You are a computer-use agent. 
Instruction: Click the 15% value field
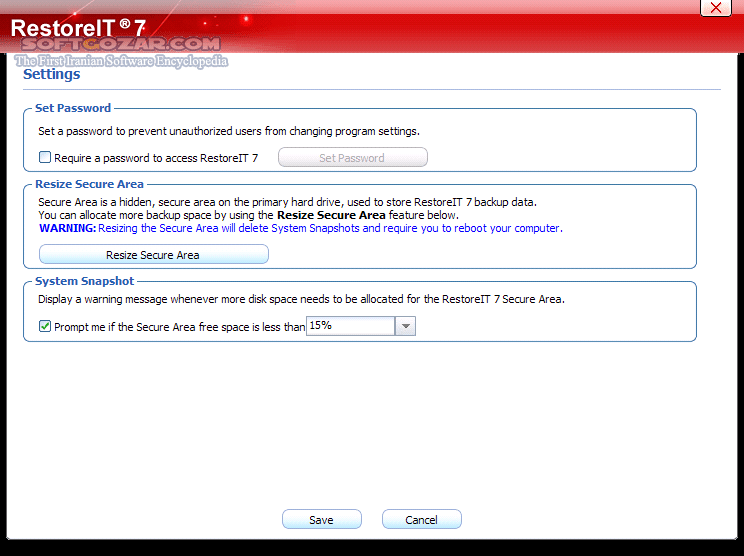(351, 326)
